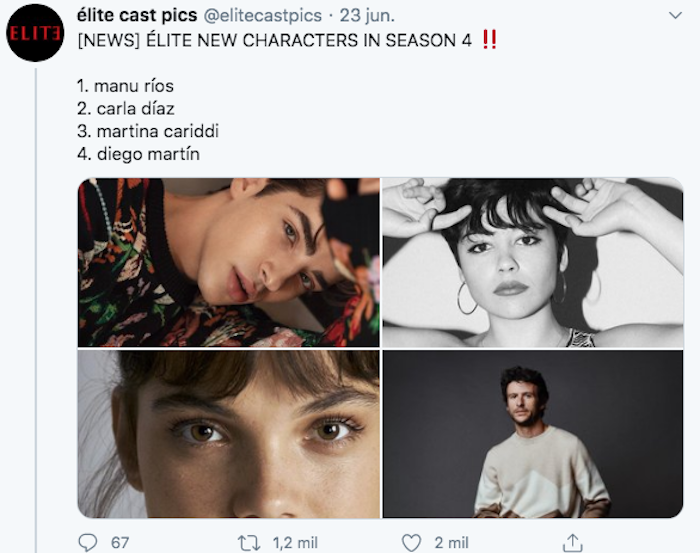Viewport: 700px width, 553px height.
Task: Like the tweet with the heart icon
Action: [411, 543]
